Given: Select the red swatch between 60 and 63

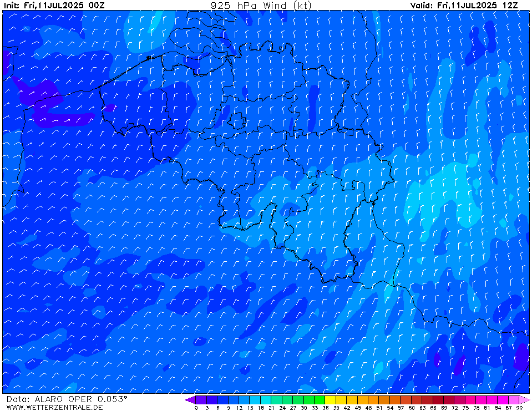Looking at the screenshot, I should (417, 400).
